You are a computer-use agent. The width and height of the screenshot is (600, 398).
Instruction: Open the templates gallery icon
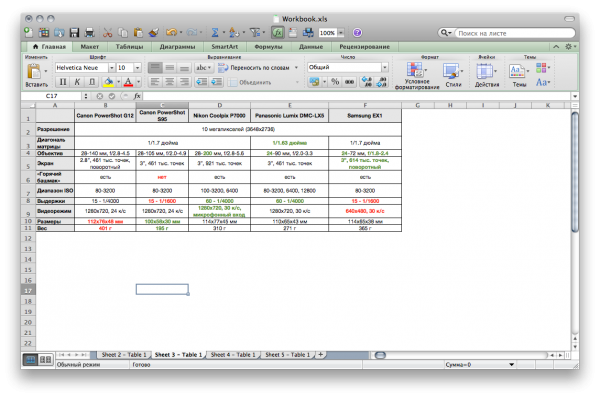coord(44,33)
